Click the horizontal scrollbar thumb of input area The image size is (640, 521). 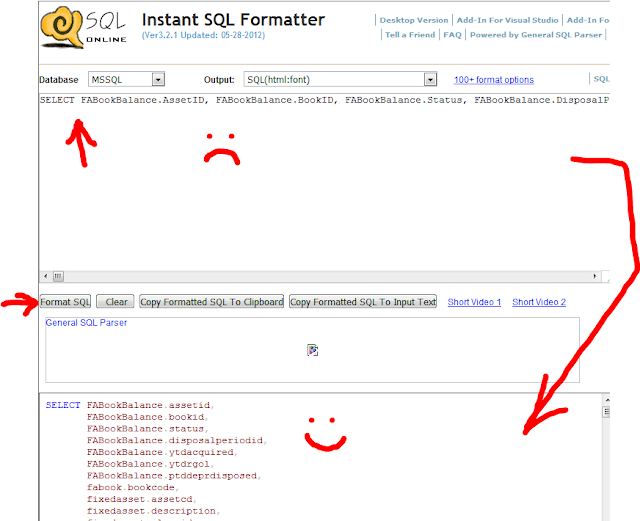click(58, 276)
